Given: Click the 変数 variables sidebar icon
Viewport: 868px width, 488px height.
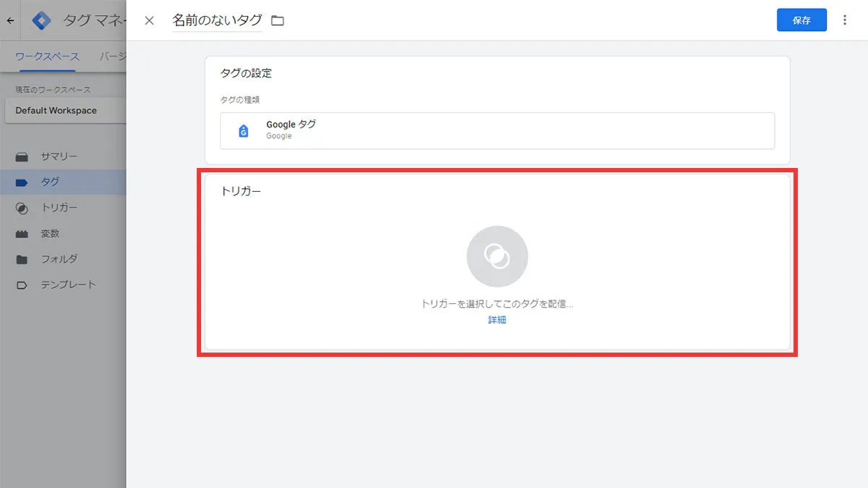Looking at the screenshot, I should pyautogui.click(x=22, y=234).
